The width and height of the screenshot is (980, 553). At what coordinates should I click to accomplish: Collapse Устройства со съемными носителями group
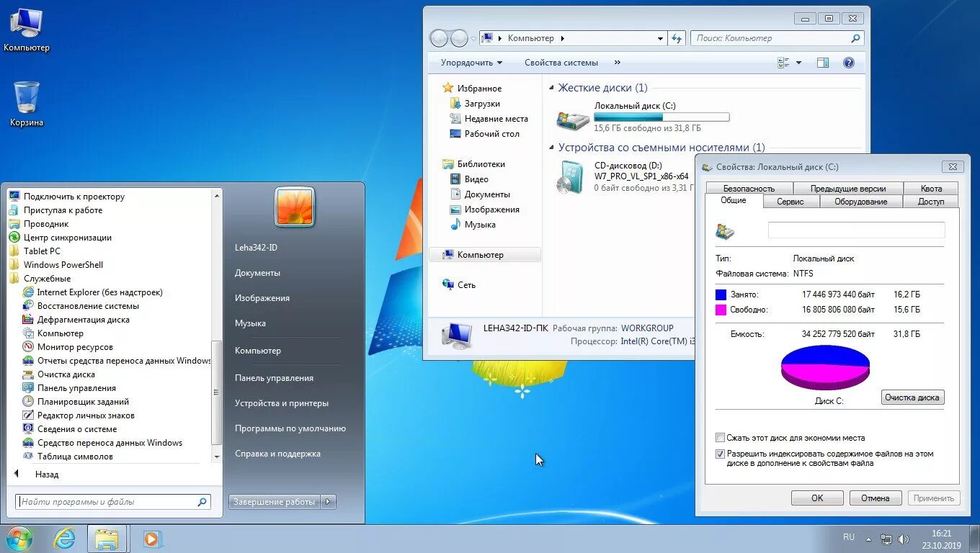coord(552,148)
